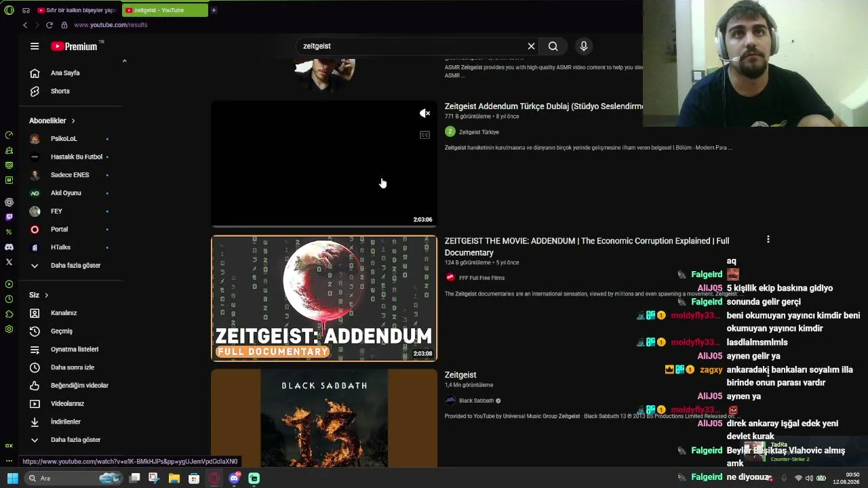Open the Opera GX main menu
This screenshot has height=488, width=868.
pos(9,10)
